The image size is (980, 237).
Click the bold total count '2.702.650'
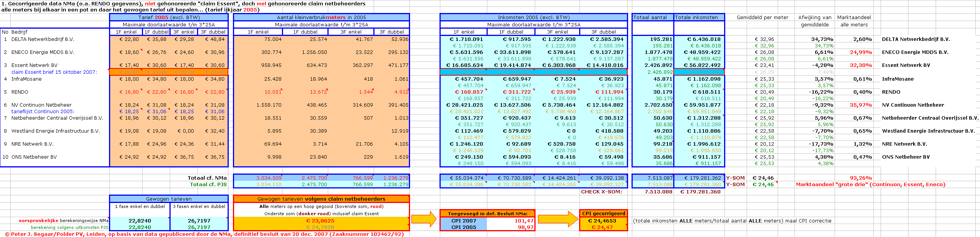click(658, 105)
